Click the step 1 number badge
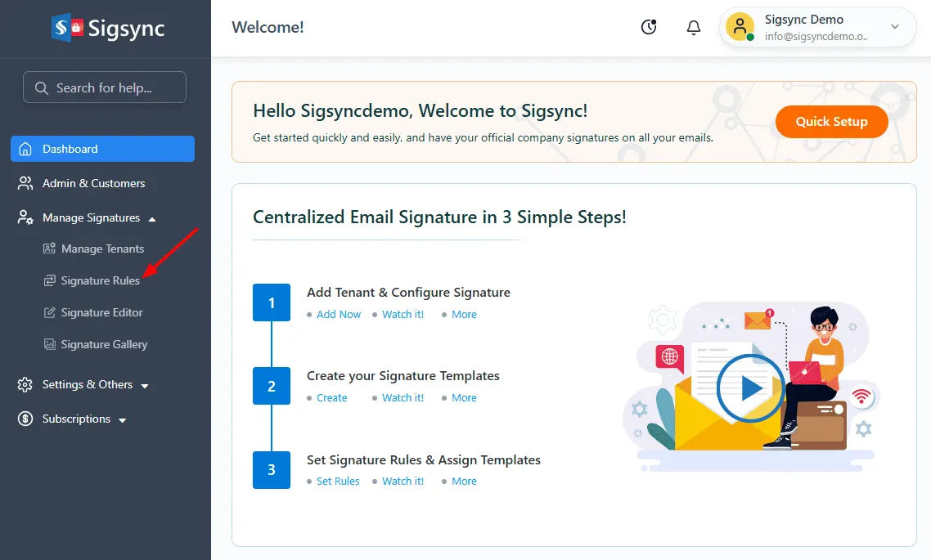 (272, 302)
